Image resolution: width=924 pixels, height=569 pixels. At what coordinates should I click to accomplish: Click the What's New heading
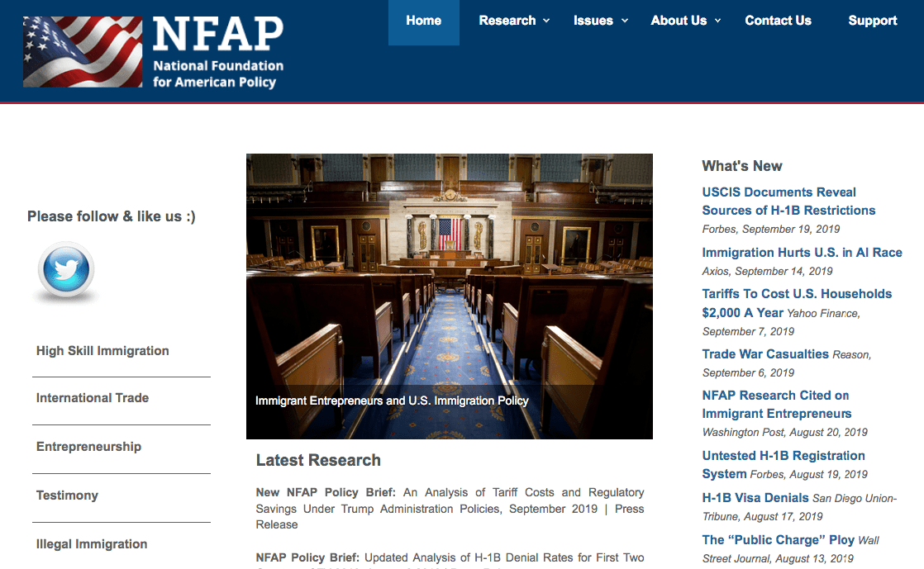742,166
